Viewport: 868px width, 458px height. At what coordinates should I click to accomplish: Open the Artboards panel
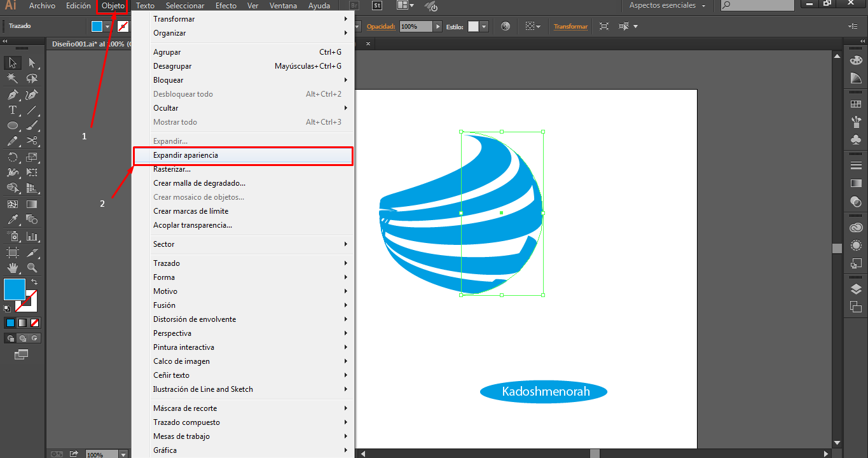pos(856,307)
